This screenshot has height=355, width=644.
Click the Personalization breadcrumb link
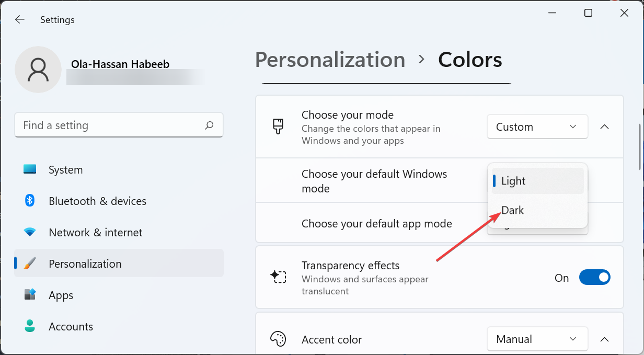(x=330, y=60)
